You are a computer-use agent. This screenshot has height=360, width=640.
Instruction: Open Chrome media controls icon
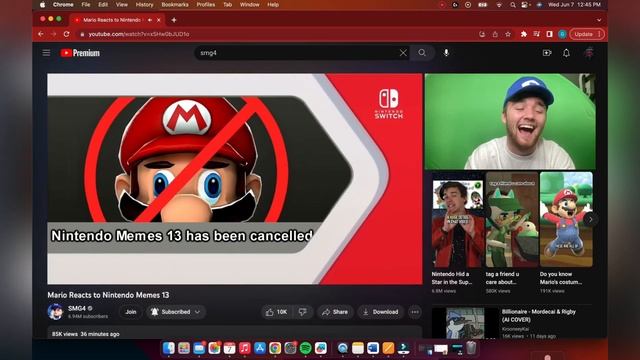click(x=536, y=34)
